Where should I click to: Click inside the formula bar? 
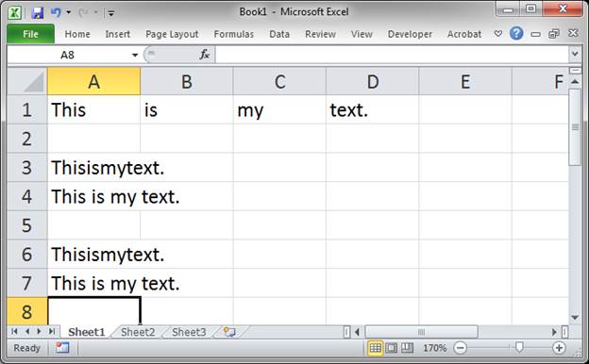[x=392, y=55]
